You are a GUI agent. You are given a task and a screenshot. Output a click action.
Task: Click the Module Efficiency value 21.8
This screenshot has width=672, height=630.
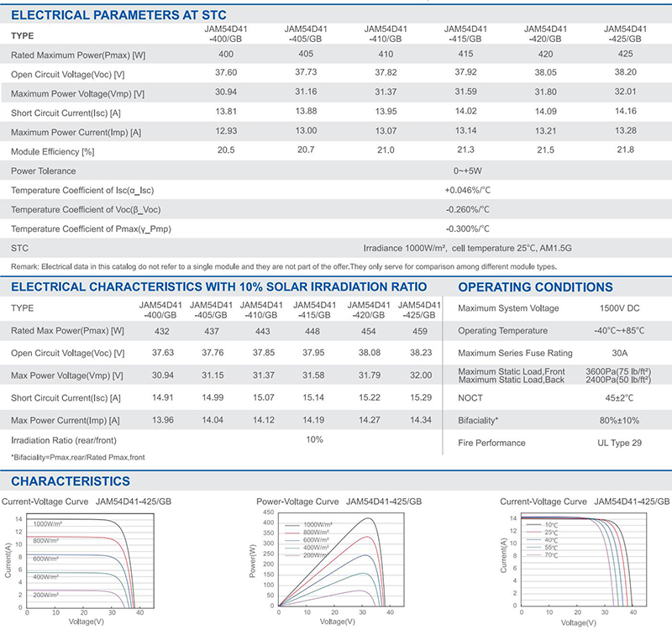(622, 150)
